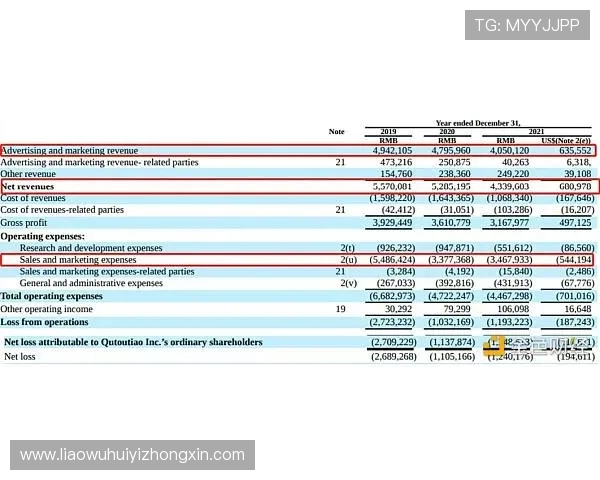Screen dimensions: 600x480
Task: Click note reference 2(u) for Sales and marketing
Action: [x=347, y=259]
